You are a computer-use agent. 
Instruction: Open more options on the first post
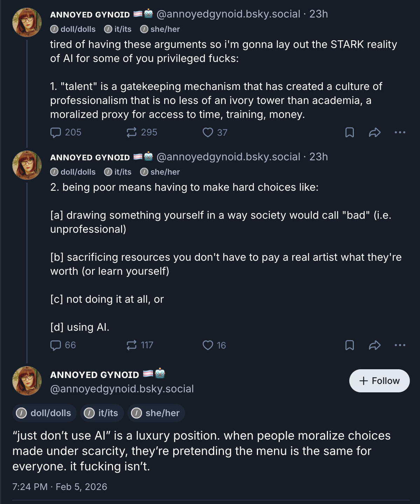[400, 132]
